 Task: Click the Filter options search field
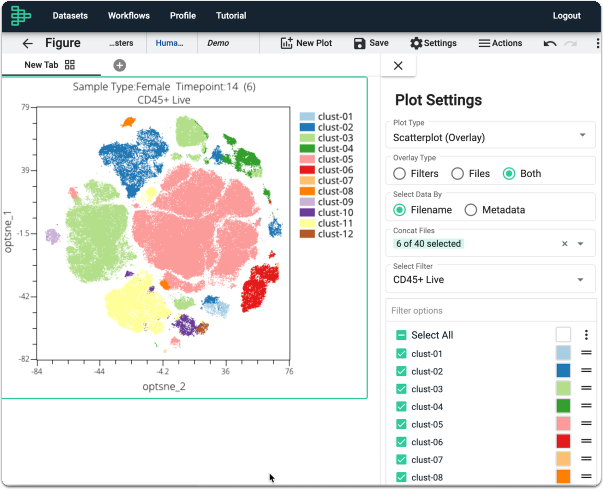[491, 310]
